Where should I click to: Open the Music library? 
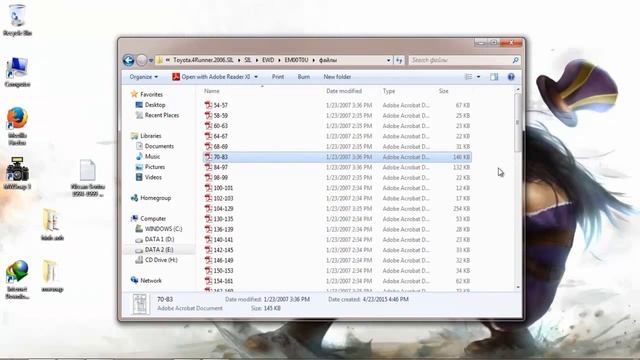[148, 156]
